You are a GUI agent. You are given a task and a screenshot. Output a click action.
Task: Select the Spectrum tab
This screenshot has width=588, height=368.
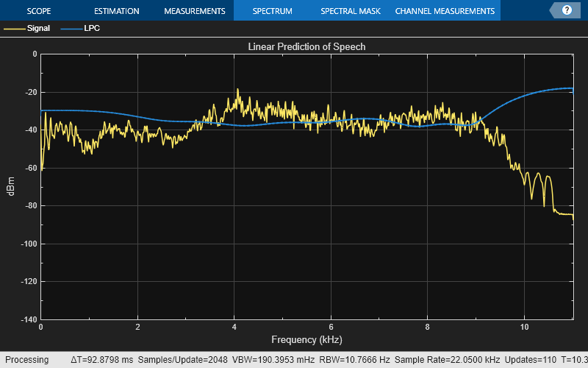point(272,11)
